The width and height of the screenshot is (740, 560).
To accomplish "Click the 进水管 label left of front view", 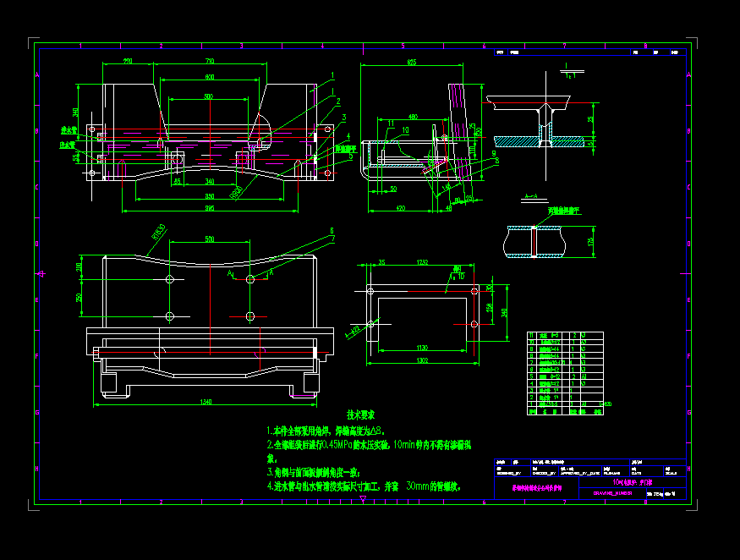I will click(69, 129).
